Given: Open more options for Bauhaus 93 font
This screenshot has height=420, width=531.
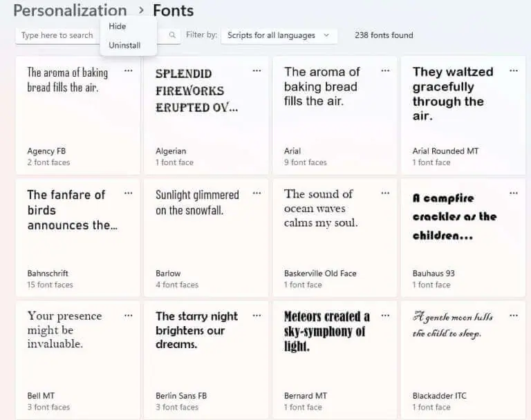Looking at the screenshot, I should tap(514, 193).
